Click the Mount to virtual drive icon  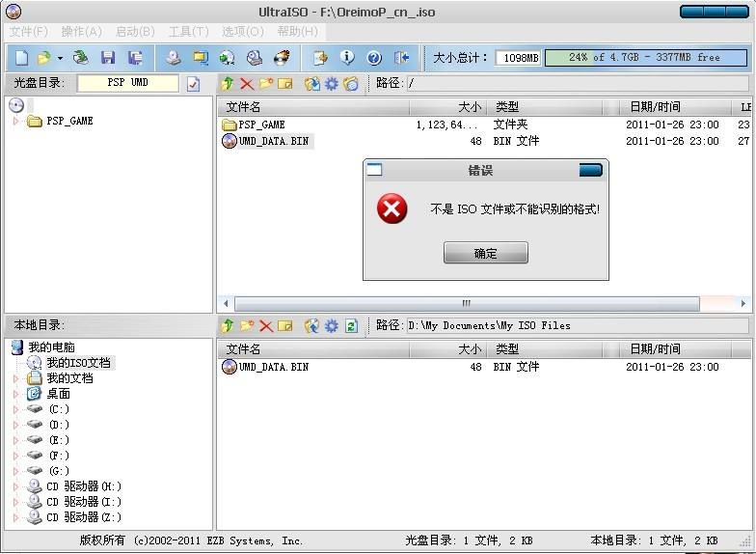click(x=255, y=58)
